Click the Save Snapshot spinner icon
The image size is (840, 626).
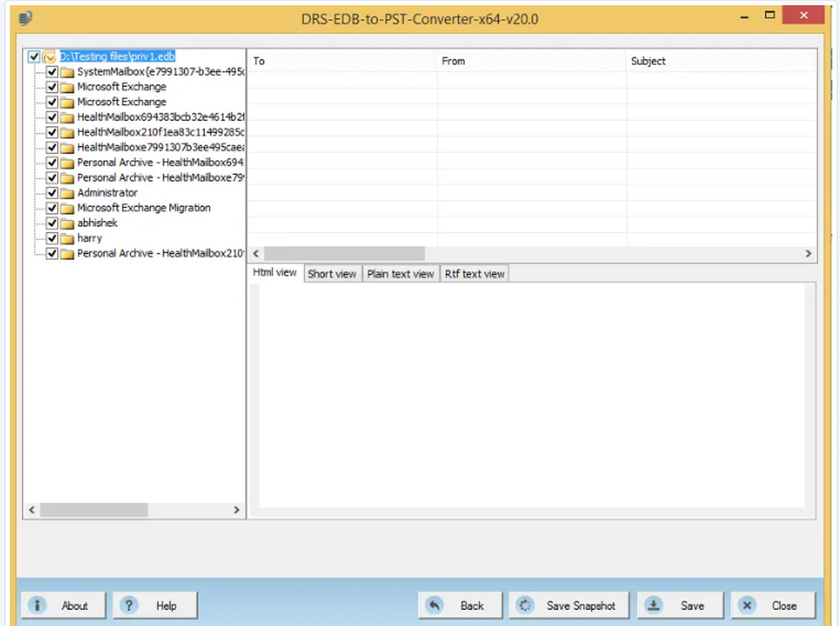click(x=525, y=605)
